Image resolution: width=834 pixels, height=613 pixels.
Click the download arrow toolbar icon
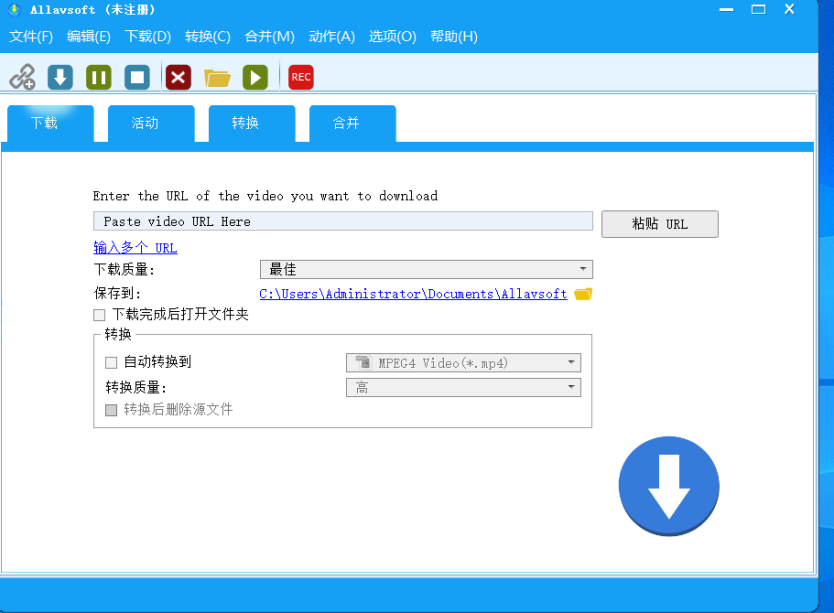59,75
